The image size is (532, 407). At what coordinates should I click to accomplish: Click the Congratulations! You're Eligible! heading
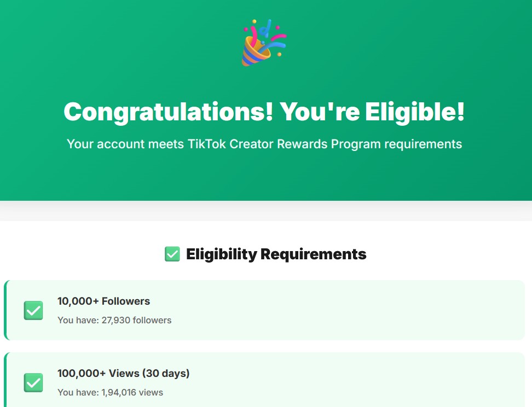(x=265, y=111)
